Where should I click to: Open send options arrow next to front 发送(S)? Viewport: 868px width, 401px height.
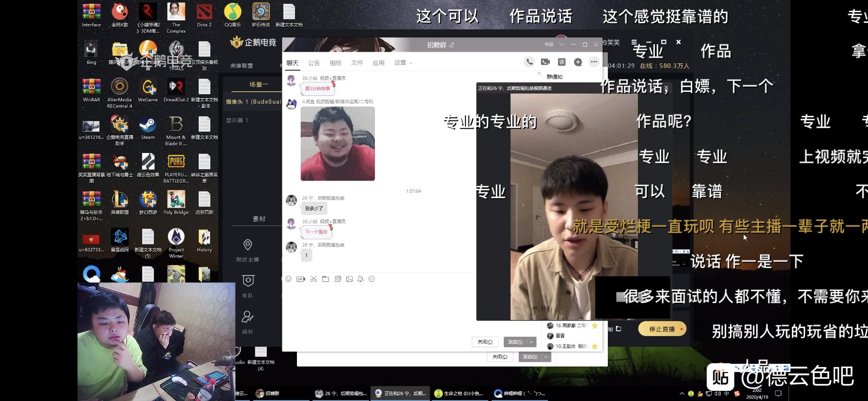click(531, 342)
